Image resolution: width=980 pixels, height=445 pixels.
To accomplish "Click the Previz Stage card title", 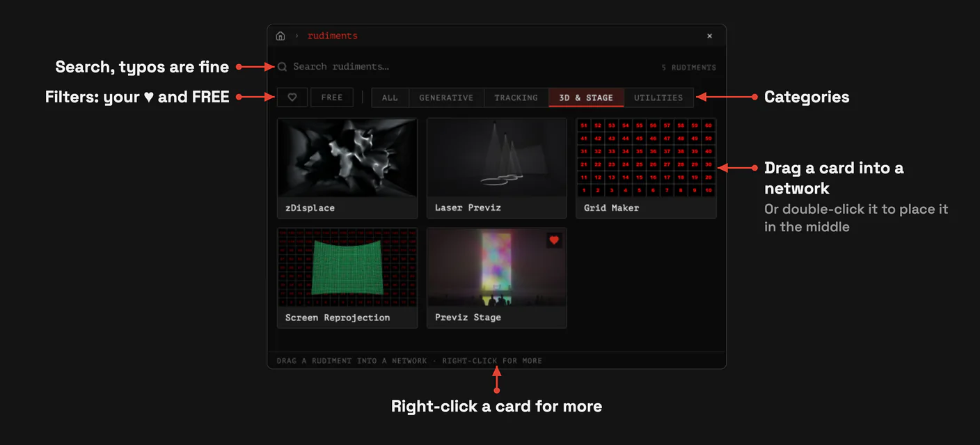I will [468, 318].
